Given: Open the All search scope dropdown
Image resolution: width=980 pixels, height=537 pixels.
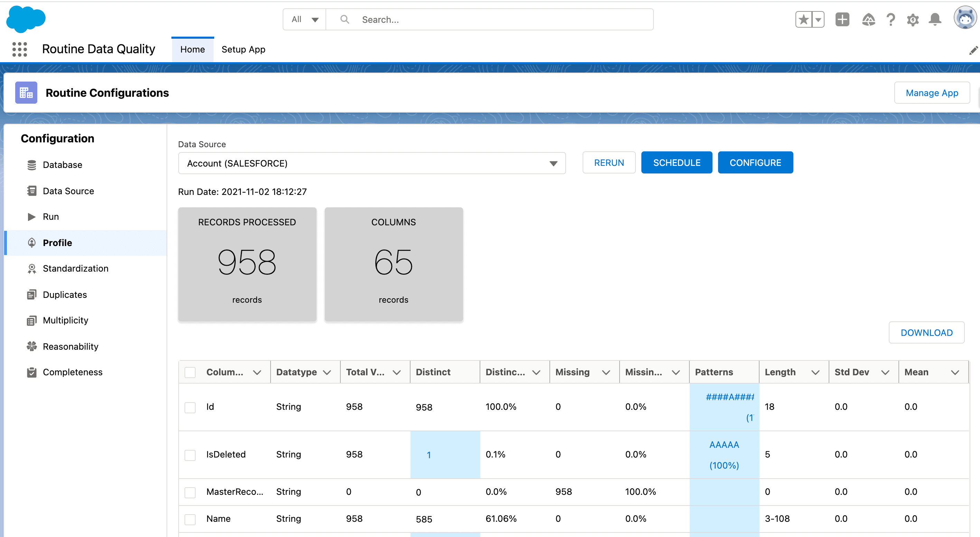Looking at the screenshot, I should 304,19.
